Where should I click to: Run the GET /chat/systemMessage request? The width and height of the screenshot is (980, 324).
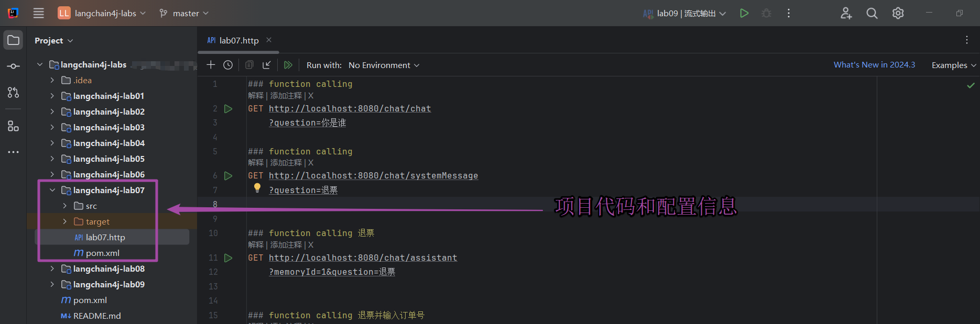coord(228,176)
